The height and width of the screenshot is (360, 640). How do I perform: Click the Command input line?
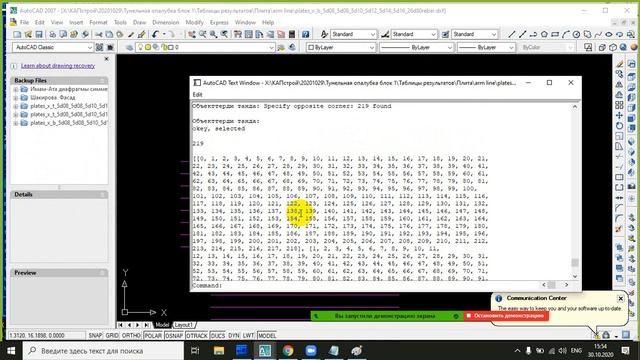click(x=365, y=285)
